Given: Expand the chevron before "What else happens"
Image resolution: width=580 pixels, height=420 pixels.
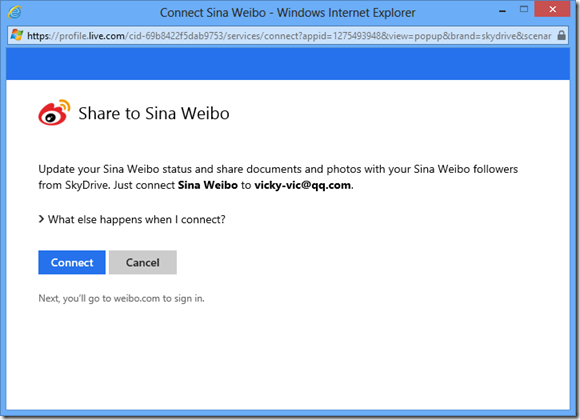Looking at the screenshot, I should click(x=41, y=219).
